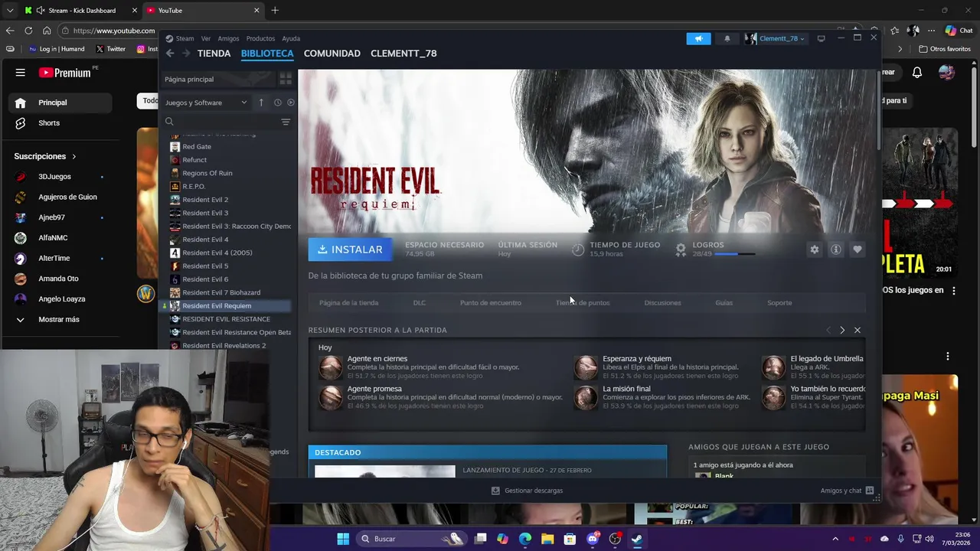
Task: Open Task View from taskbar
Action: point(481,539)
